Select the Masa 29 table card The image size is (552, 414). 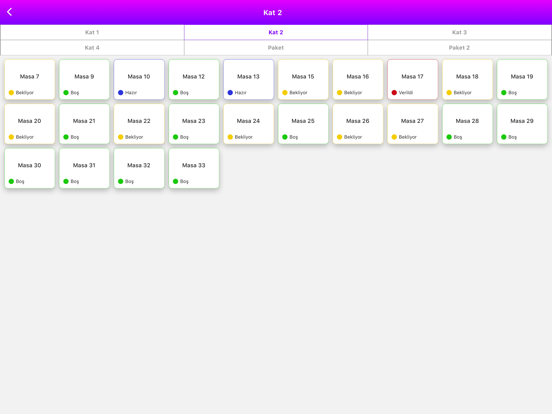click(x=522, y=124)
